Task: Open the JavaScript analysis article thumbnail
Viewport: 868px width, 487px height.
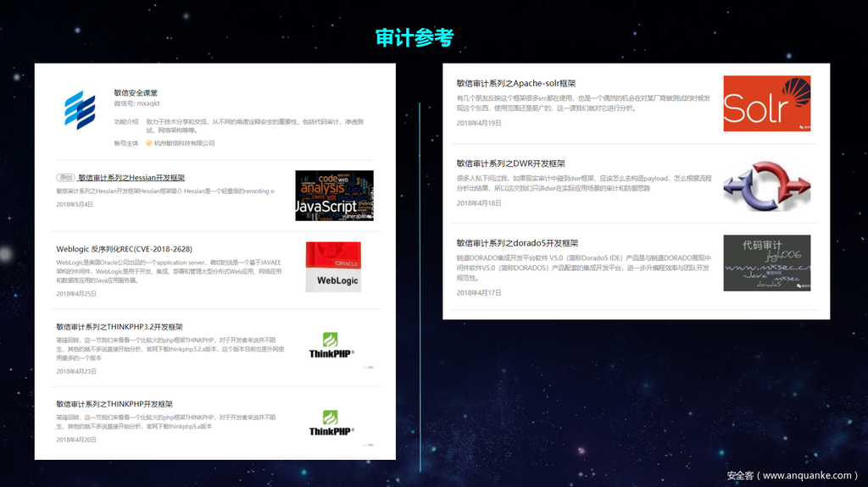Action: click(334, 196)
